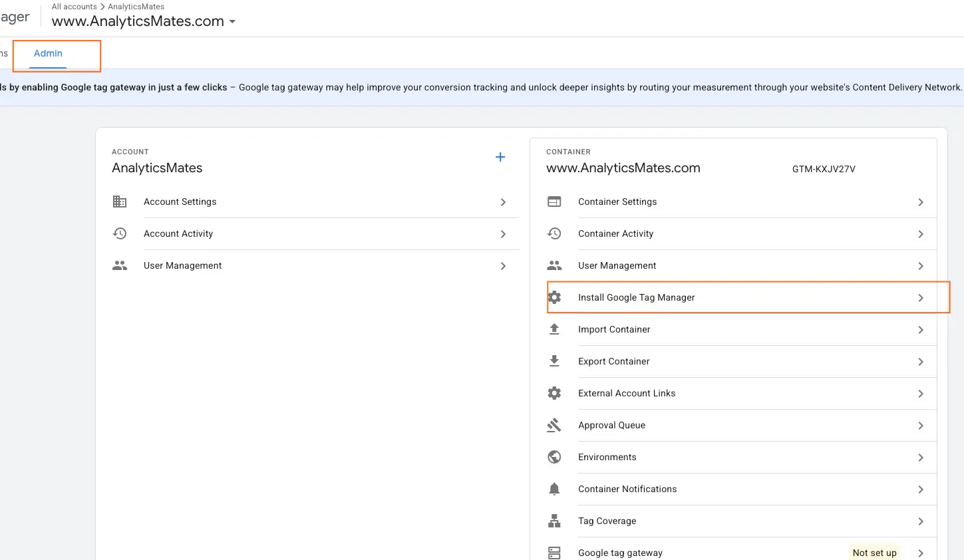The height and width of the screenshot is (560, 964).
Task: Click Approval Queue gavel icon
Action: (554, 425)
